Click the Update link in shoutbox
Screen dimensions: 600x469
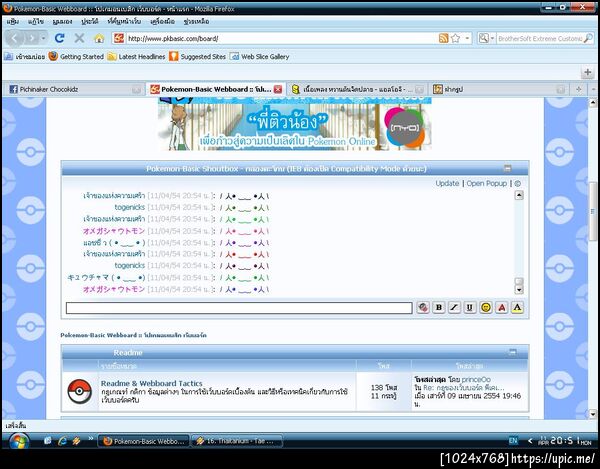click(447, 183)
